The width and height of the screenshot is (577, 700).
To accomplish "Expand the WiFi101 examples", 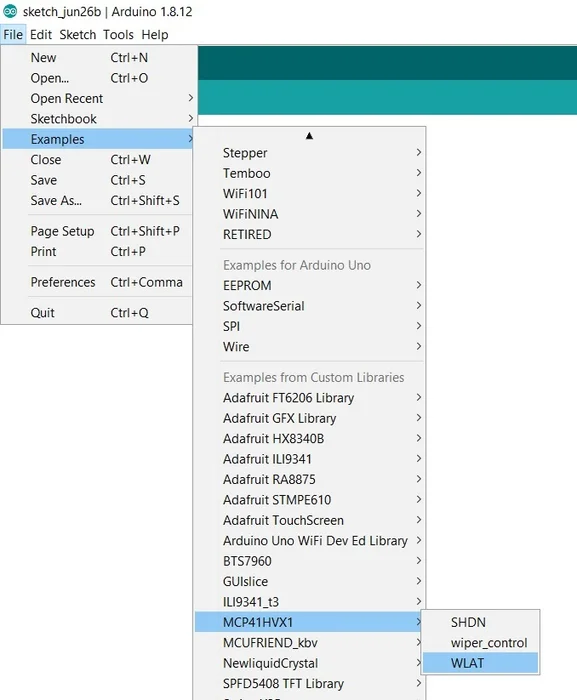I will tap(310, 194).
